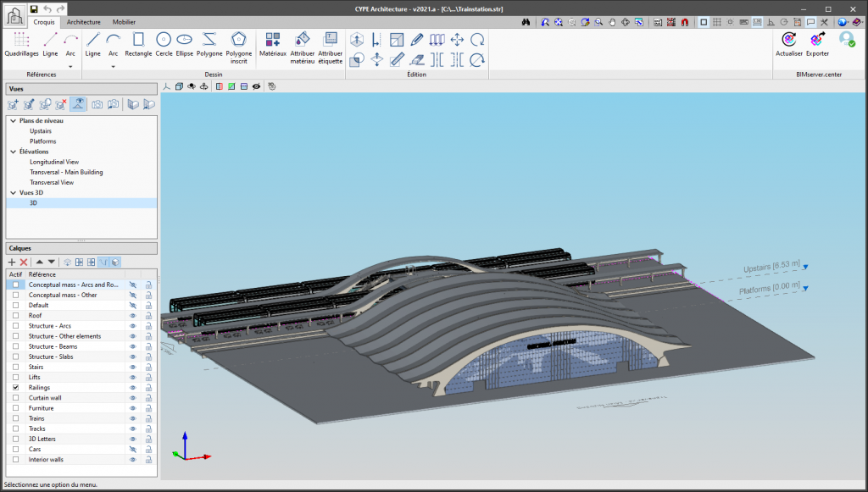The height and width of the screenshot is (492, 868).
Task: Create a new view with the add view icon
Action: click(14, 103)
